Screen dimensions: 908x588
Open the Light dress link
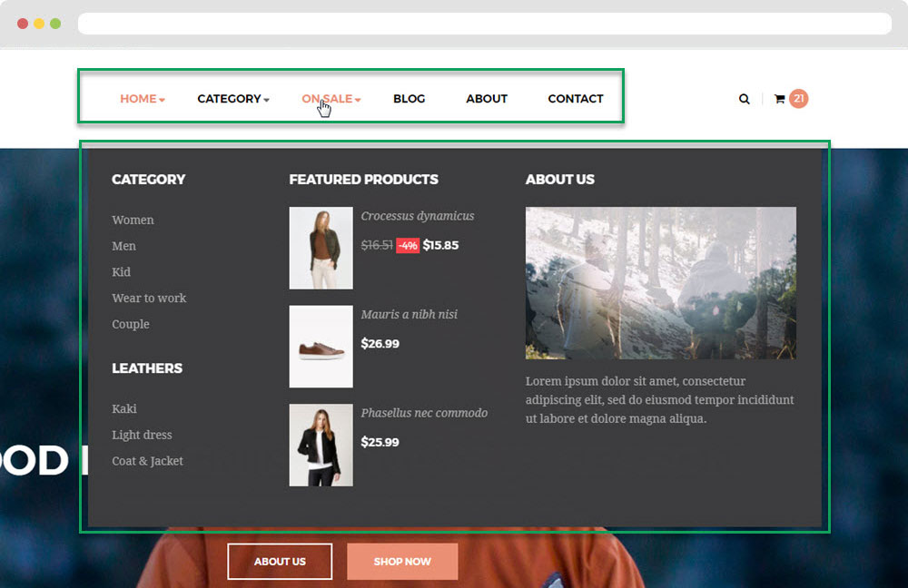click(142, 435)
